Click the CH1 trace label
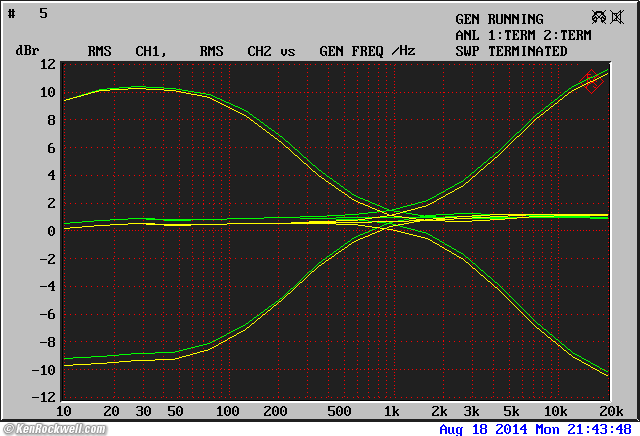640x436 pixels. (x=150, y=51)
